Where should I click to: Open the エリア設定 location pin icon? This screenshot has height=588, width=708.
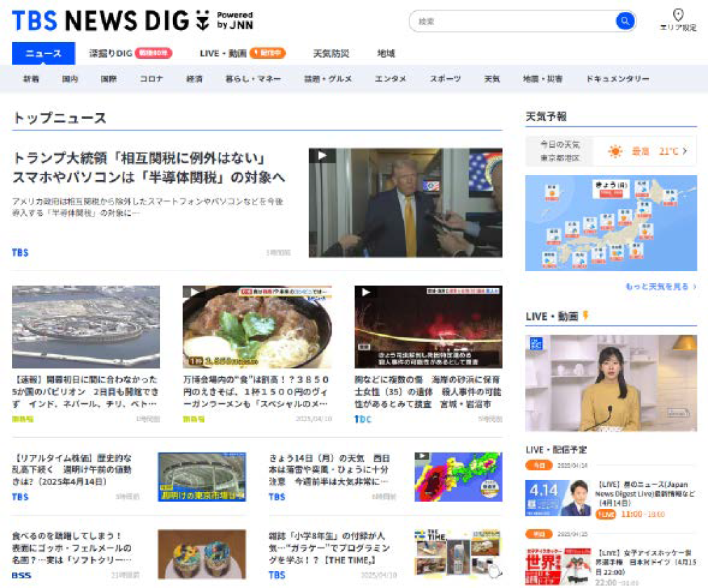tap(678, 15)
